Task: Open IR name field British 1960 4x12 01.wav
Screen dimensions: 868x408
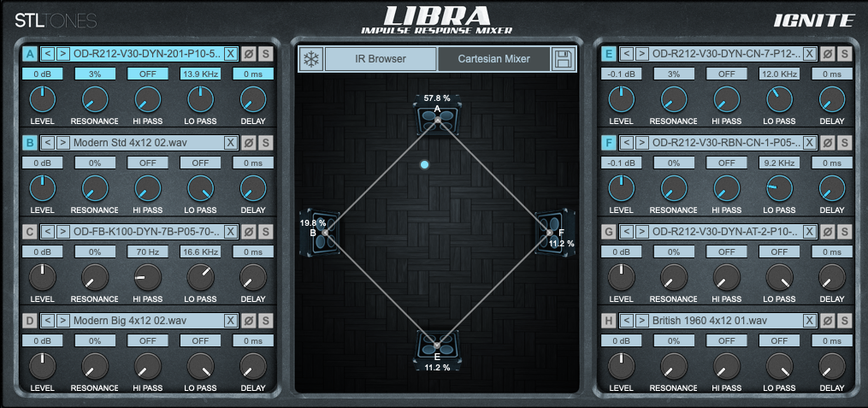Action: click(726, 321)
